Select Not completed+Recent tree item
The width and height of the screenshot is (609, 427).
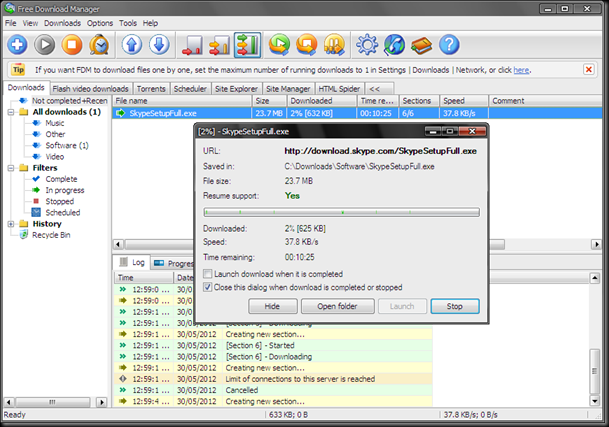click(x=70, y=101)
